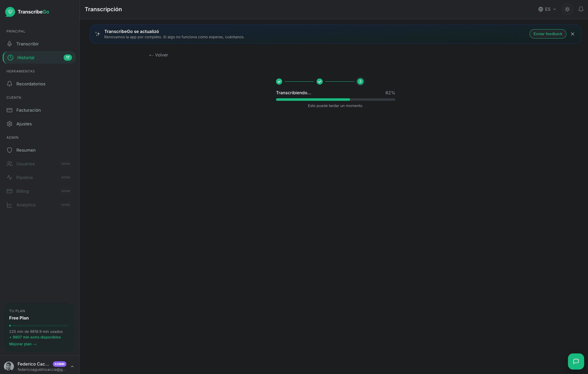
Task: Click the Facturación card icon
Action: coord(9,110)
